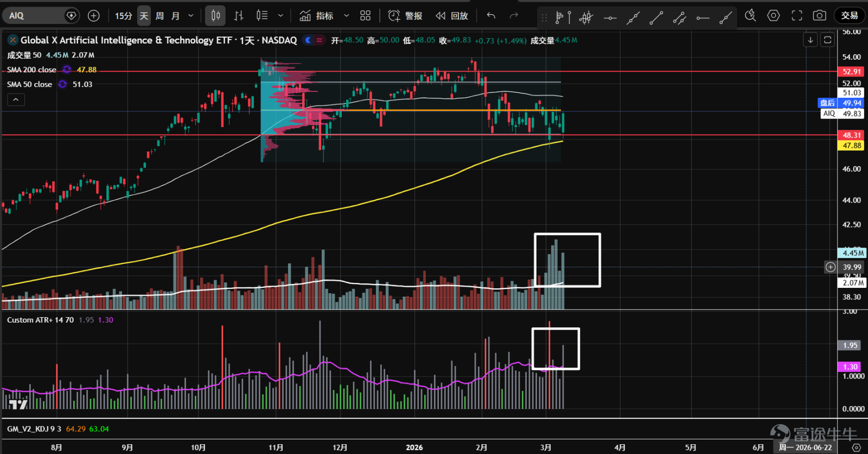Select the horizontal ray tool
Image resolution: width=868 pixels, height=454 pixels.
click(703, 18)
